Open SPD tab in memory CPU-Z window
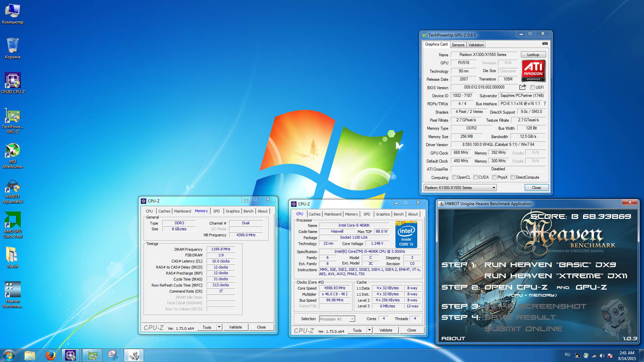This screenshot has width=644, height=362. [x=217, y=211]
